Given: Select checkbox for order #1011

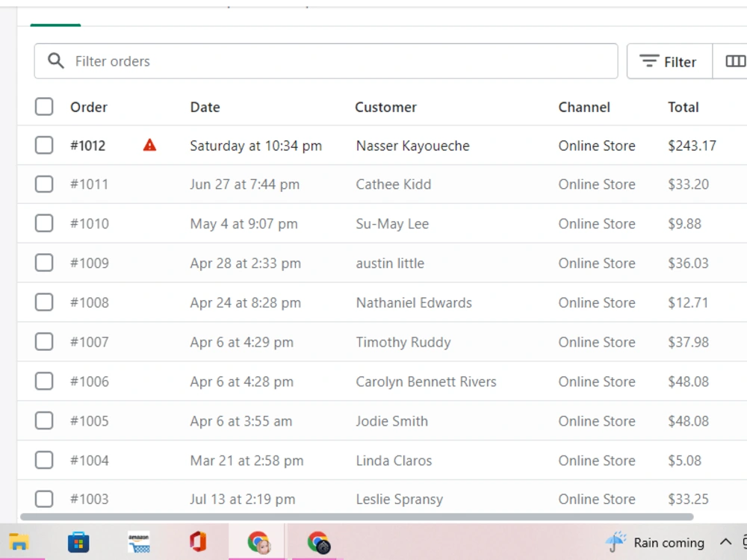Looking at the screenshot, I should coord(44,184).
